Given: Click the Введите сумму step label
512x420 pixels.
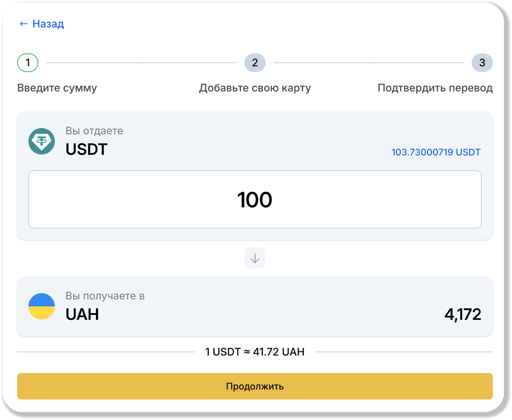Looking at the screenshot, I should 57,88.
